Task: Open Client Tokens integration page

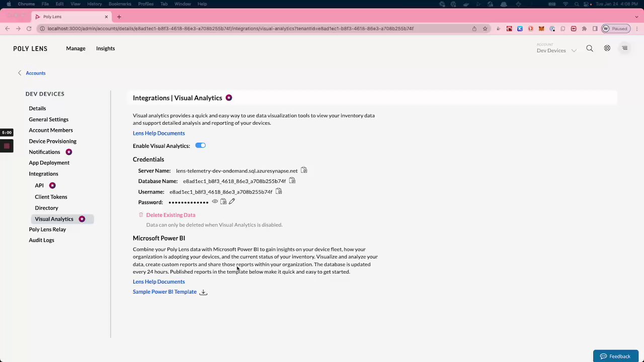Action: (51, 197)
